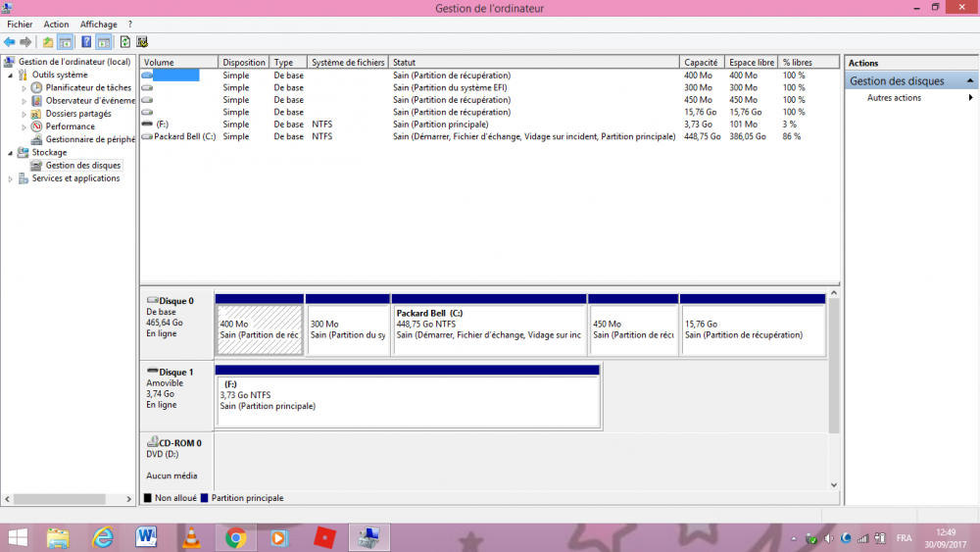Sort by Système de fichiers column header

(x=348, y=63)
